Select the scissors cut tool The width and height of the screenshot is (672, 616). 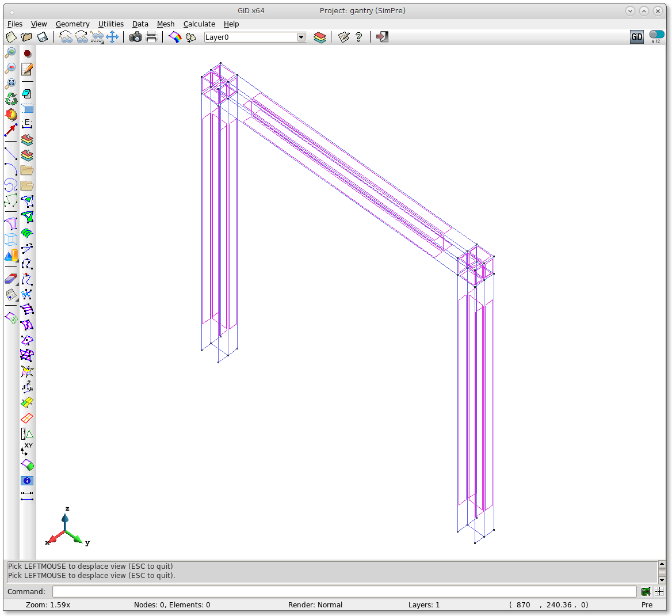pos(27,295)
